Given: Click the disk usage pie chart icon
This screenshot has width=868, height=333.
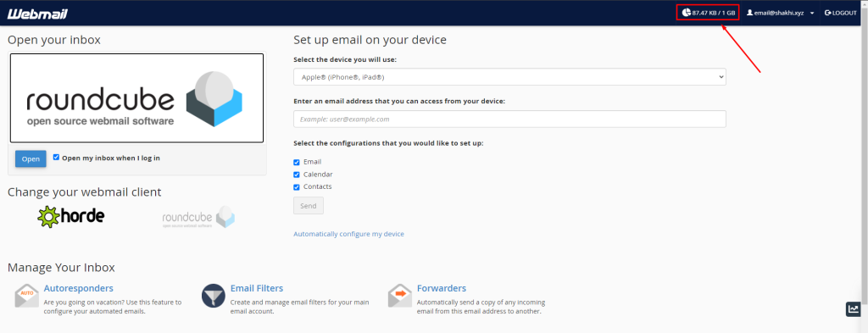Looking at the screenshot, I should [x=687, y=12].
